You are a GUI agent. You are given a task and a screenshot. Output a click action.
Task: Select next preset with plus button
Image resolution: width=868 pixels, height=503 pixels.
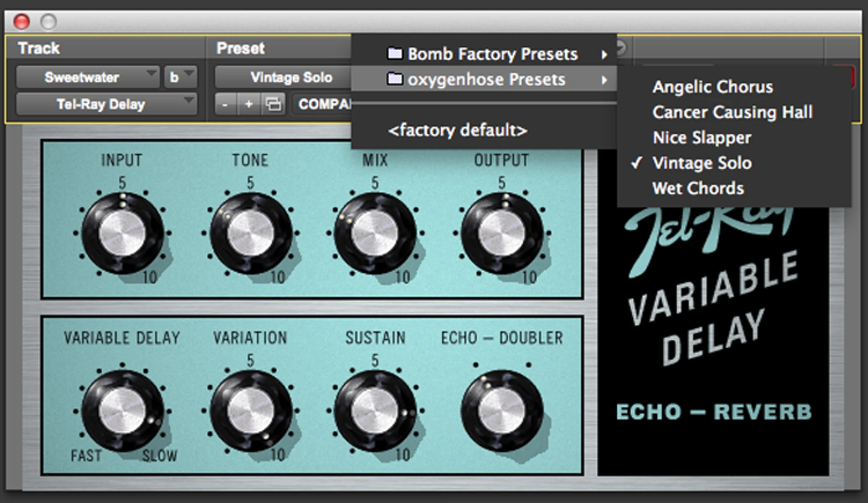249,104
